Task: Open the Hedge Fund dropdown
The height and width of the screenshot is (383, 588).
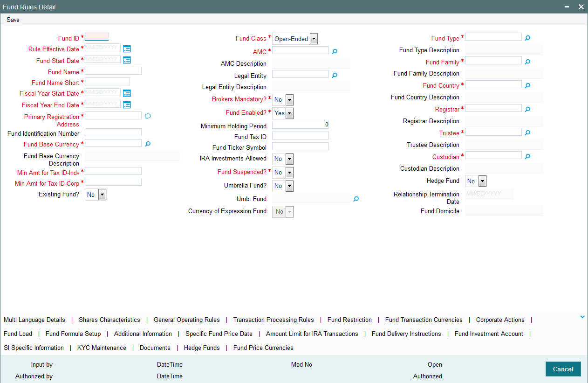Action: 476,181
